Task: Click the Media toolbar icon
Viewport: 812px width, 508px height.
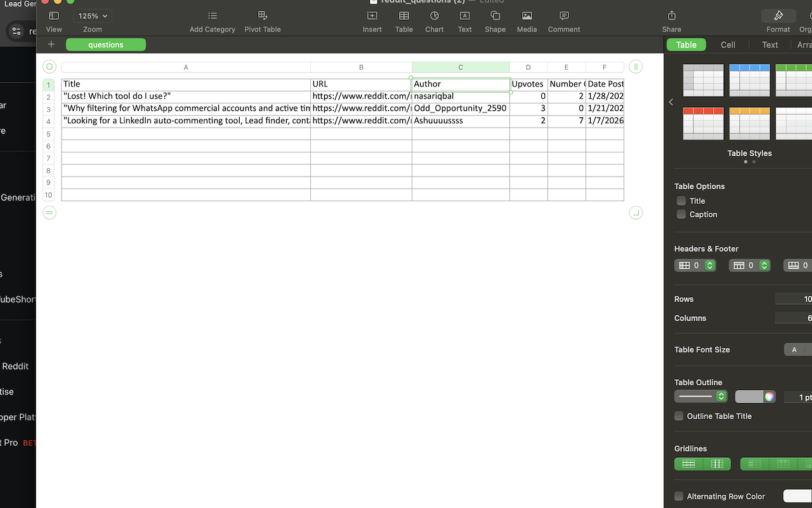Action: pos(527,16)
